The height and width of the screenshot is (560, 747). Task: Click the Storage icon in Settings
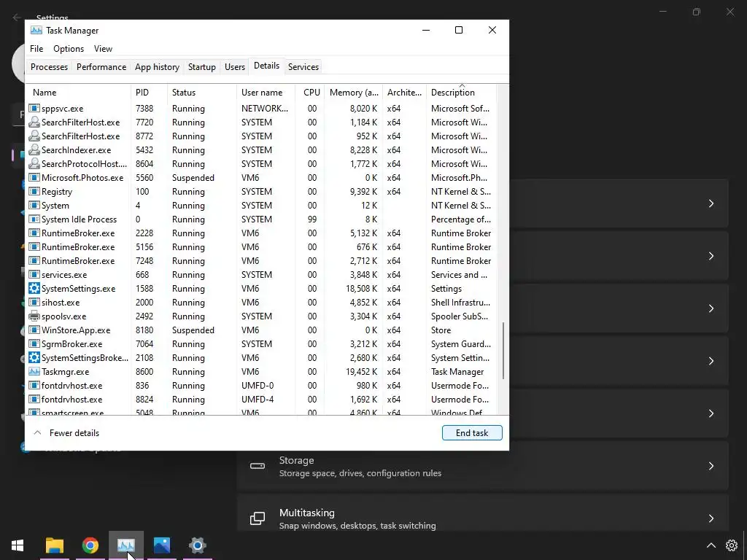tap(258, 466)
